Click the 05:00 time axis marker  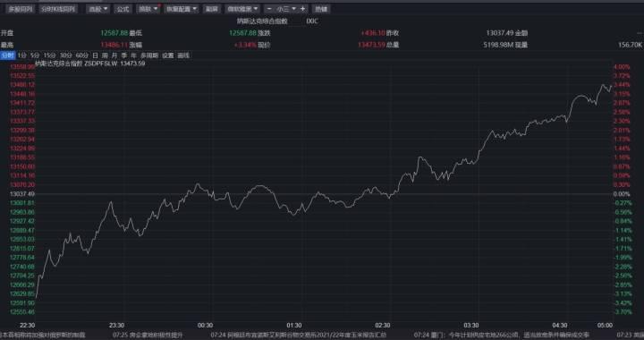tap(605, 325)
